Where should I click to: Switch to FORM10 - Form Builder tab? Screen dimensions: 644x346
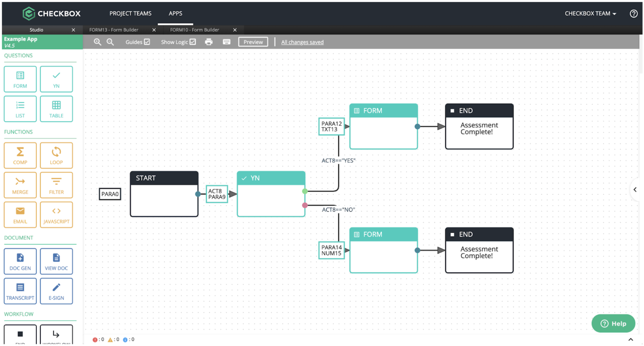click(195, 30)
